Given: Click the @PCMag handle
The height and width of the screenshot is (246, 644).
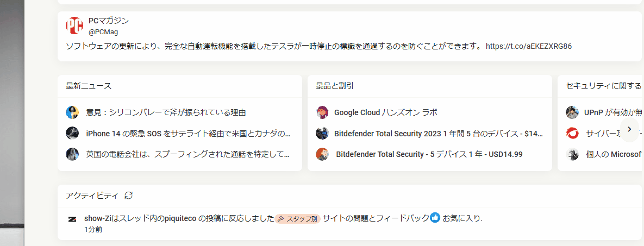Looking at the screenshot, I should tap(103, 32).
